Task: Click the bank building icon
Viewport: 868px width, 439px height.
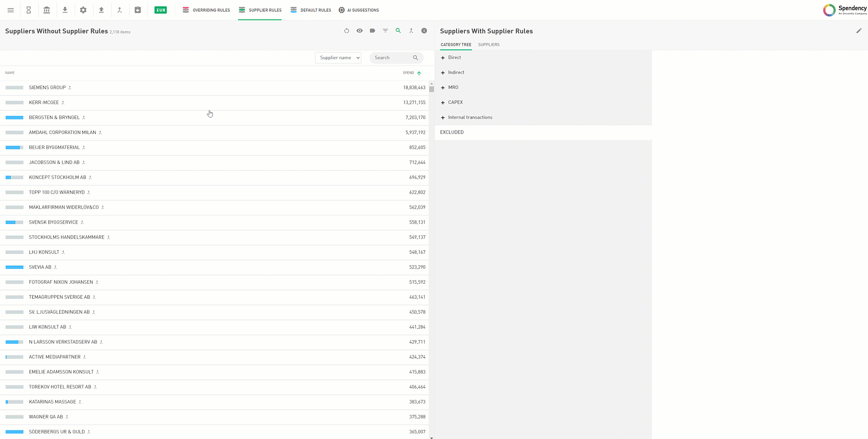Action: coord(47,10)
